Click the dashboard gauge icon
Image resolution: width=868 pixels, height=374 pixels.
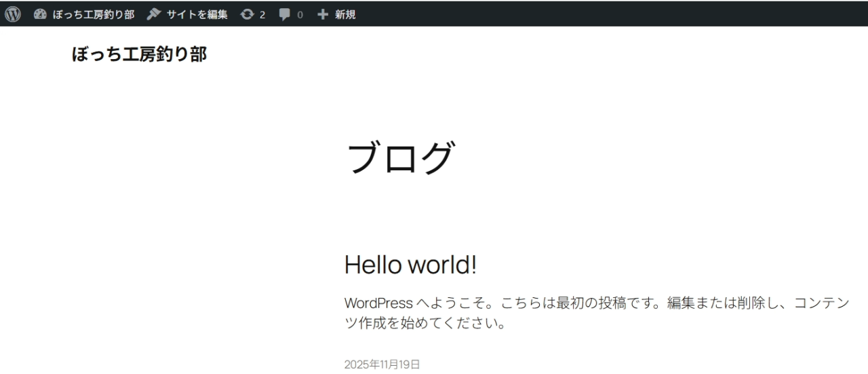click(40, 14)
